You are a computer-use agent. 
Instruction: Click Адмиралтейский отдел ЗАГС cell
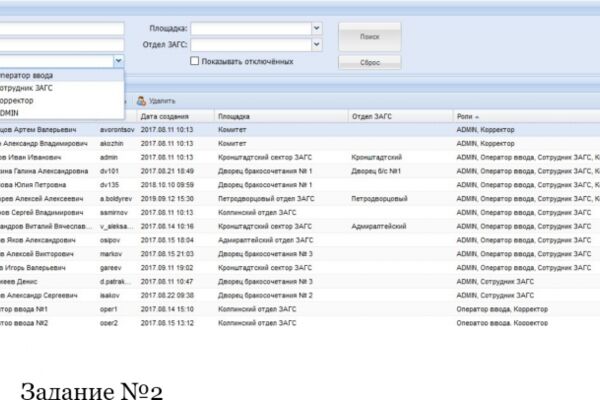coord(266,240)
